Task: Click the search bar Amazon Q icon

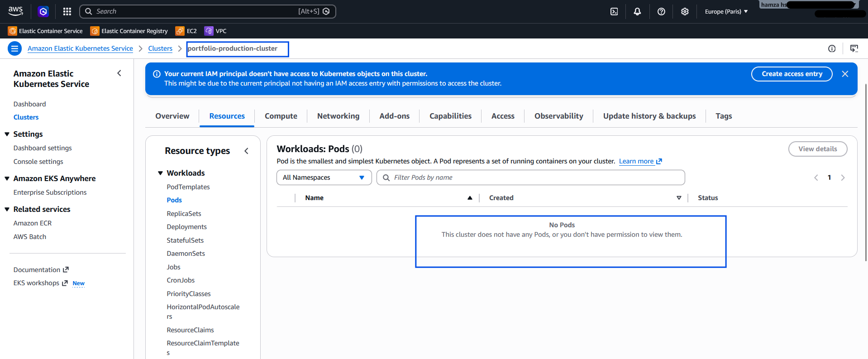Action: click(x=326, y=11)
